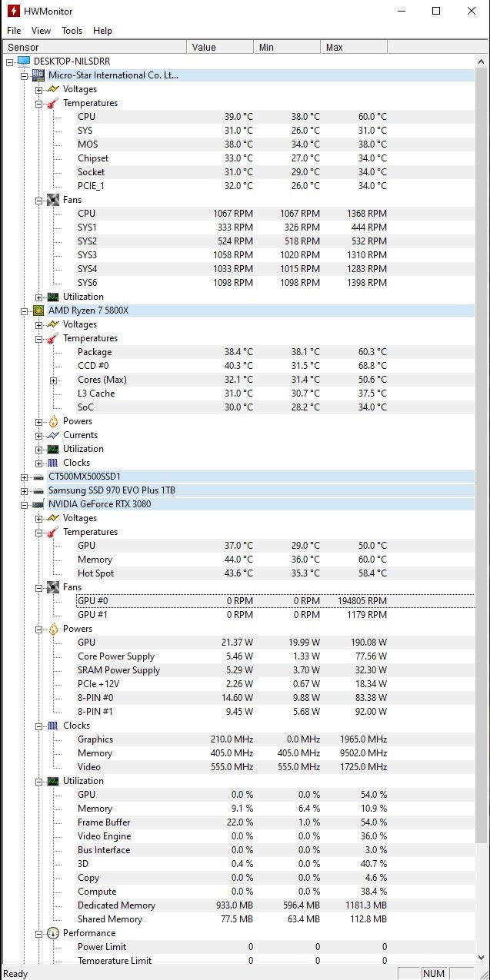Expand the Cores (Max) temperature row
Image resolution: width=490 pixels, height=980 pixels.
click(x=54, y=380)
